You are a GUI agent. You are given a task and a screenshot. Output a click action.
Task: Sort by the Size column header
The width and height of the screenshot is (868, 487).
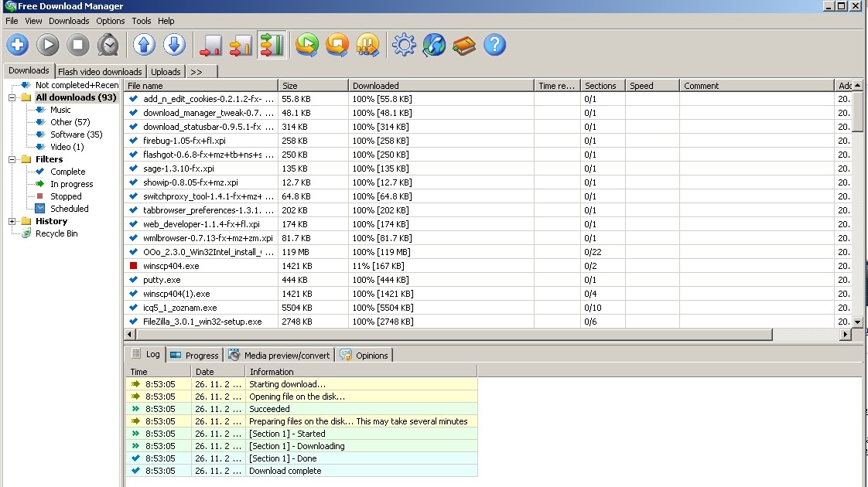point(313,86)
